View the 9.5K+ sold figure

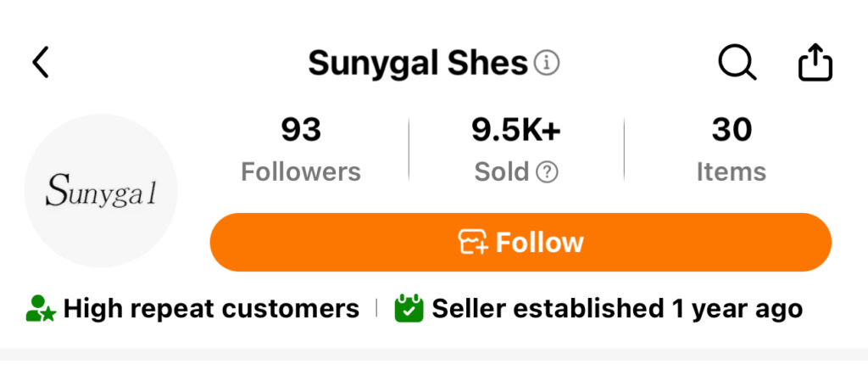coord(516,130)
